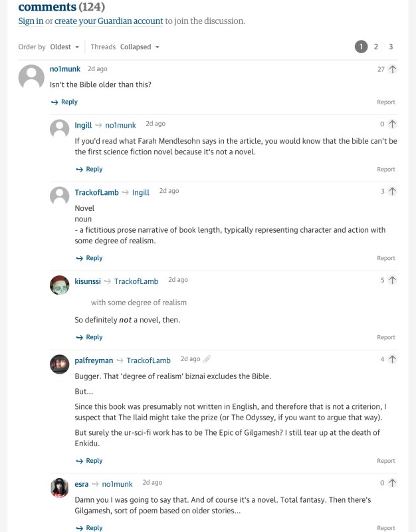View TrackofLamb's profile from username link
The image size is (416, 532).
pos(96,192)
